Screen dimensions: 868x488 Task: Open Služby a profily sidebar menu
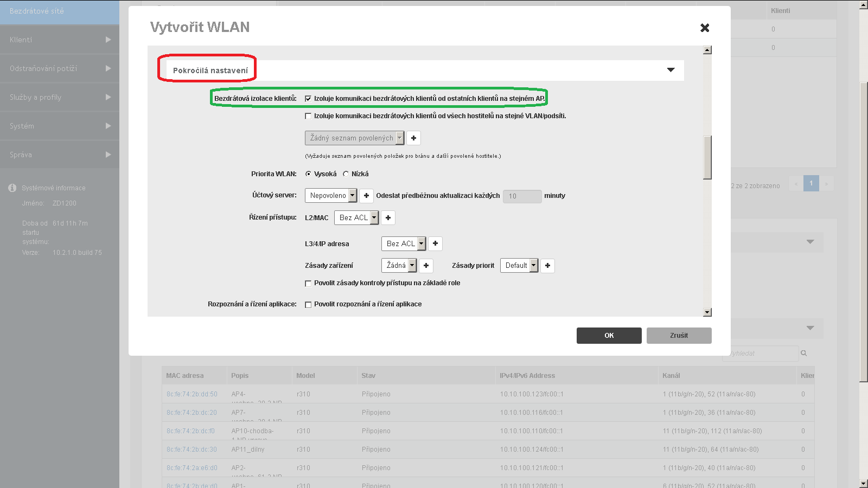(x=60, y=97)
